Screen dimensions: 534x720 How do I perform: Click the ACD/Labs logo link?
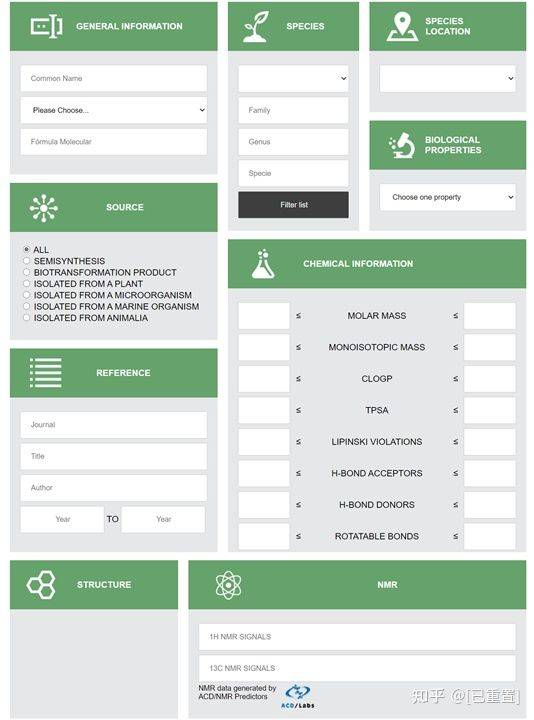(x=298, y=696)
